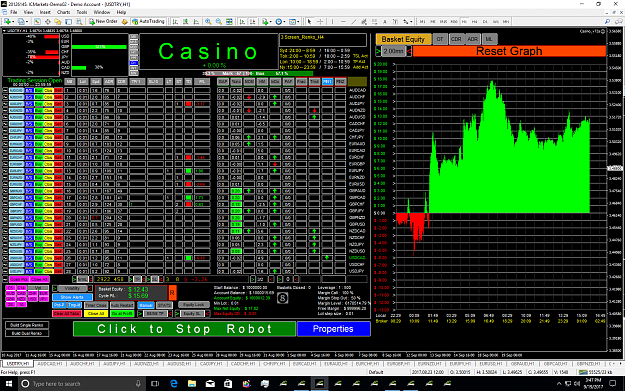The height and width of the screenshot is (391, 625).
Task: Open the MetaEditor icon in toolbar
Action: (124, 21)
